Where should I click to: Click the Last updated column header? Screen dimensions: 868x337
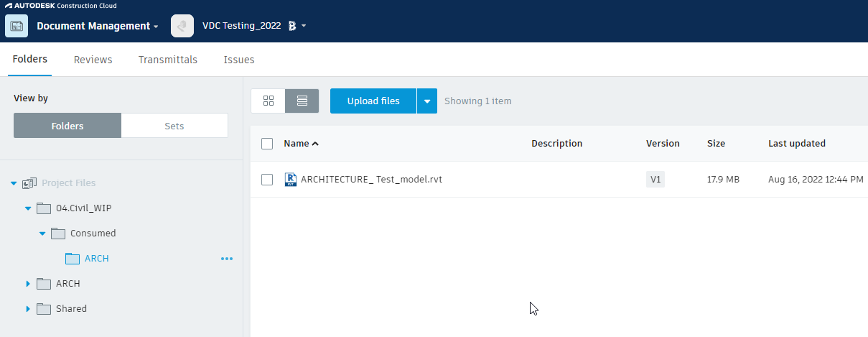797,144
